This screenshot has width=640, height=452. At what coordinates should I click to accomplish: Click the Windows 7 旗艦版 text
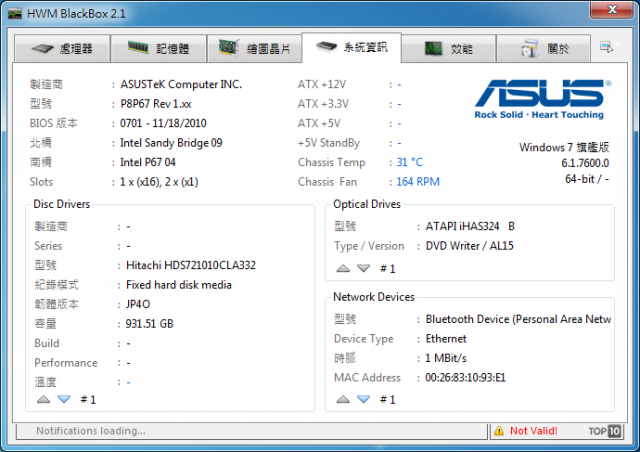pos(564,147)
